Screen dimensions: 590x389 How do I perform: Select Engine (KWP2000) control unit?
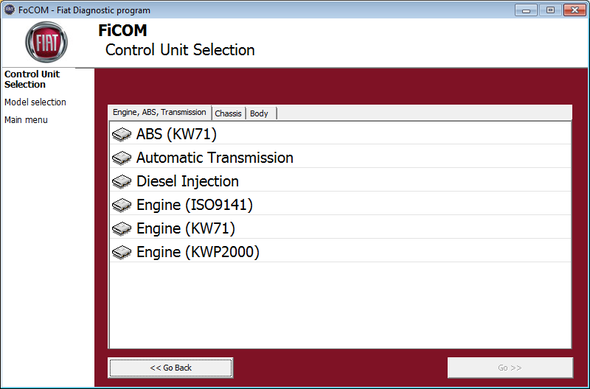pos(341,252)
